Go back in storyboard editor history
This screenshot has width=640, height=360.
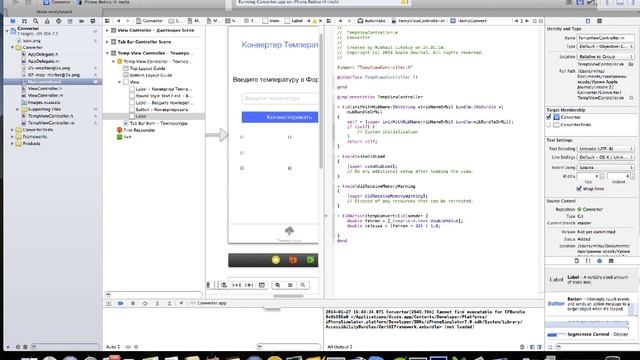(x=119, y=21)
